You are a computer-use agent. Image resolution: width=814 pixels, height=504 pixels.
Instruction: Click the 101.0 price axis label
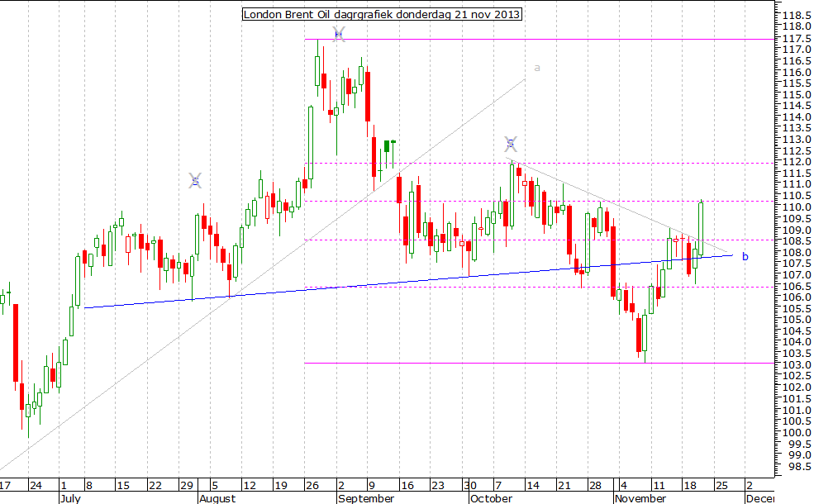tap(797, 410)
